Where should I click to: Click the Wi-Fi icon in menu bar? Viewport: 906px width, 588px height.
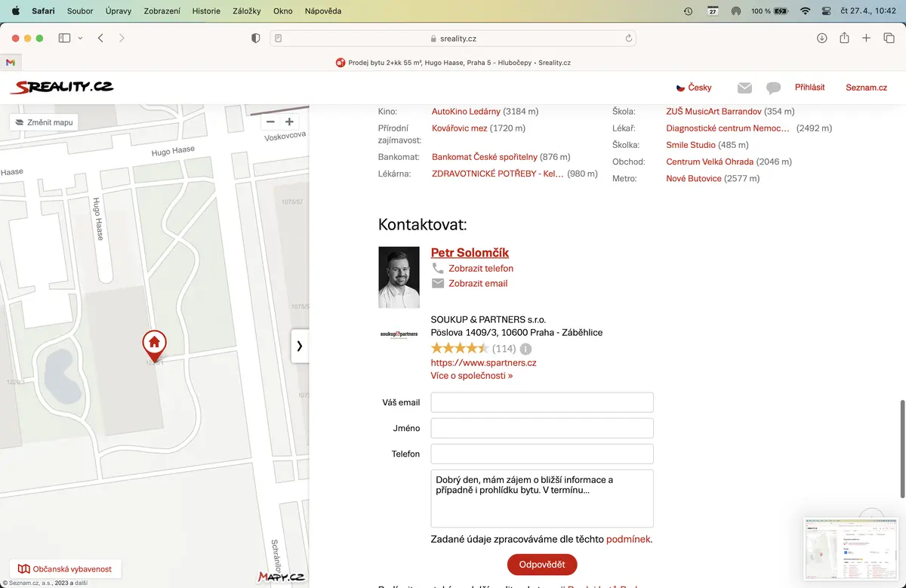tap(805, 11)
